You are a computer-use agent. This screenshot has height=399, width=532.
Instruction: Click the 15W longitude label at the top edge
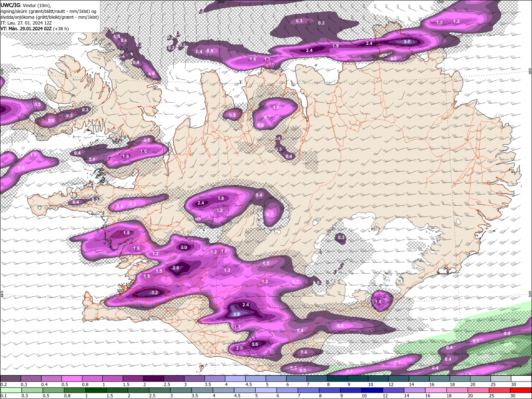pos(440,2)
